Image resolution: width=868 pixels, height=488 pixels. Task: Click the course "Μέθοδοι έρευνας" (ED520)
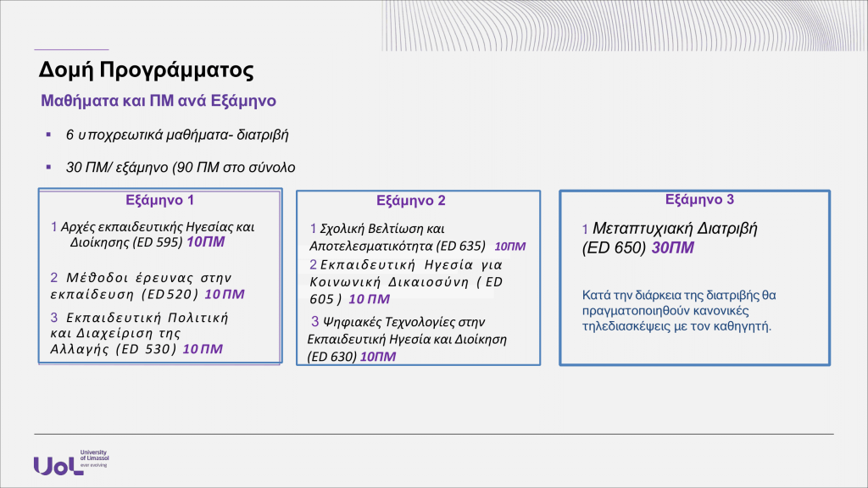(x=144, y=286)
